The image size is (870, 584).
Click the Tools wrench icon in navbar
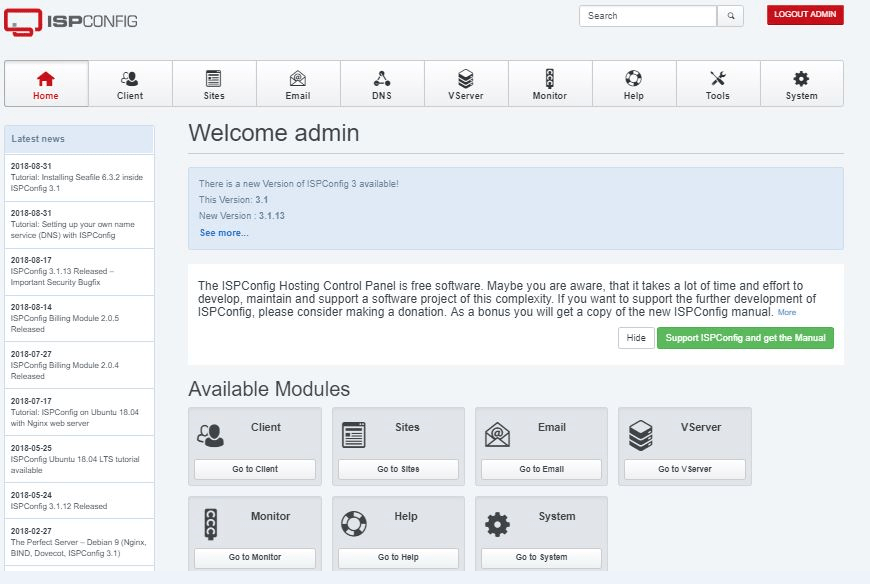718,78
